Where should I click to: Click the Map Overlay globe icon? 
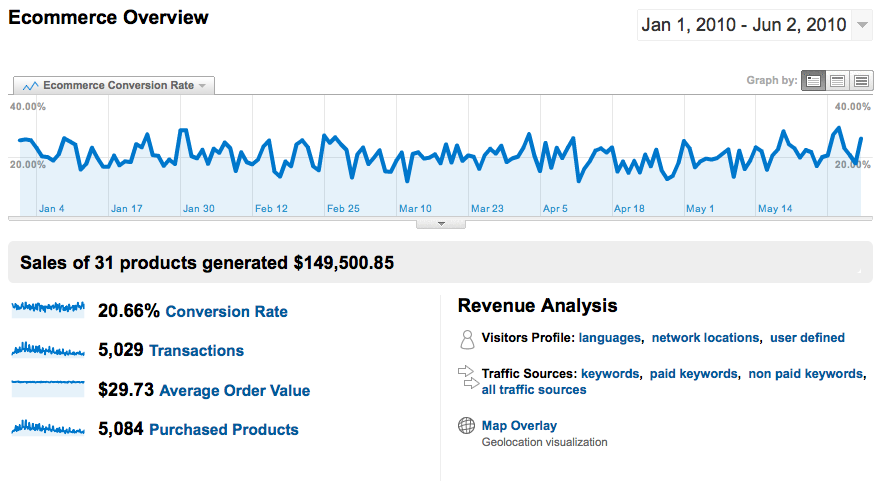click(x=466, y=426)
